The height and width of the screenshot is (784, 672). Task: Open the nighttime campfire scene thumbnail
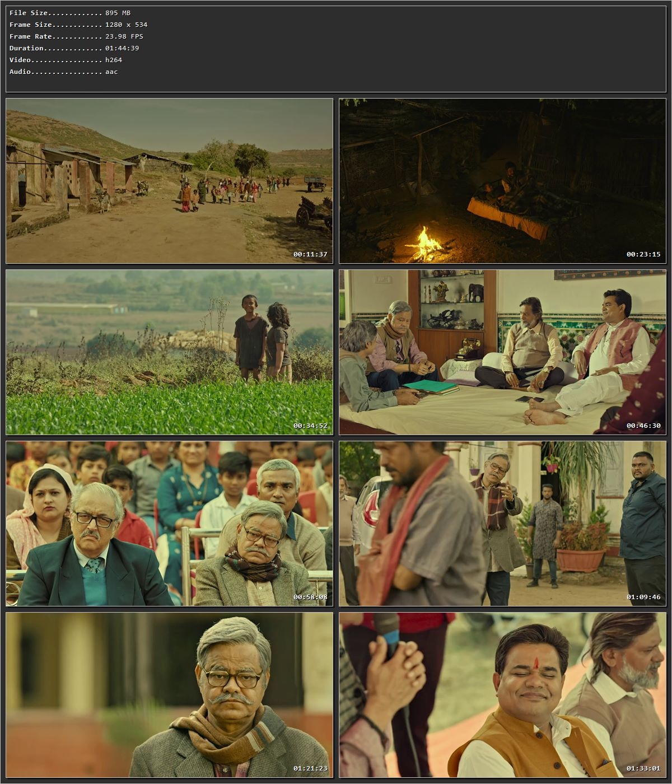pyautogui.click(x=501, y=179)
